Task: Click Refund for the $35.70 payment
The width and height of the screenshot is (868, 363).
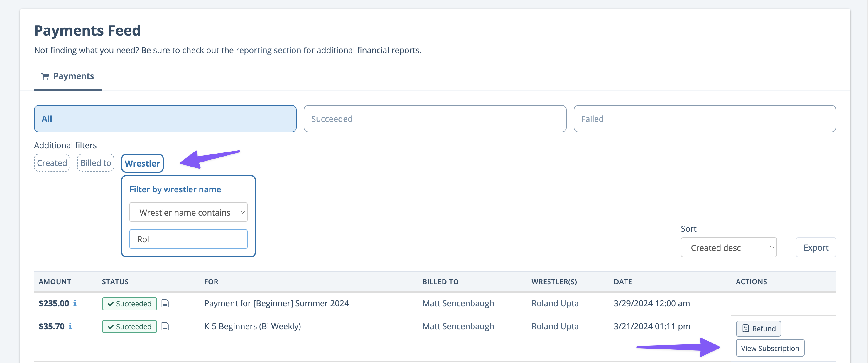Action: pyautogui.click(x=758, y=329)
